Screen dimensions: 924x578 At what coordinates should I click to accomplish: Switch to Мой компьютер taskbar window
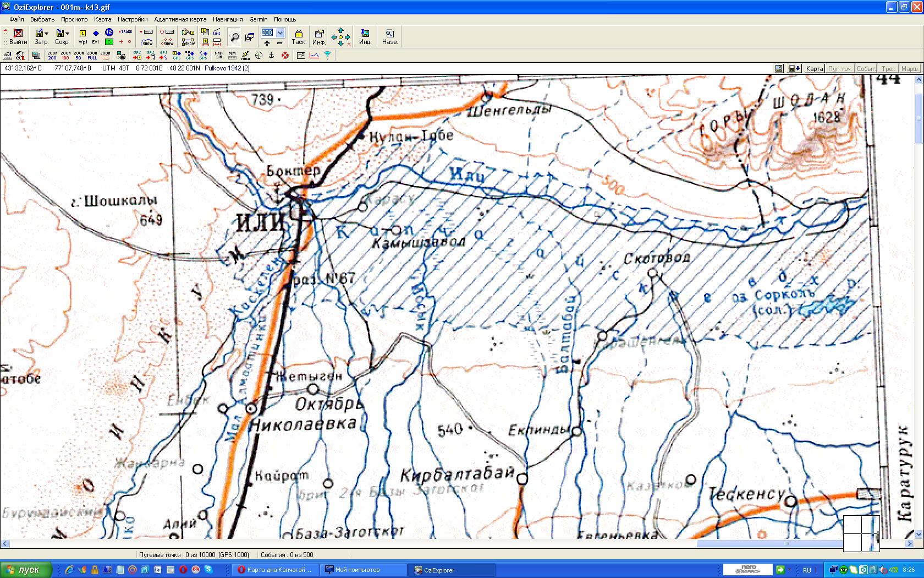(363, 570)
